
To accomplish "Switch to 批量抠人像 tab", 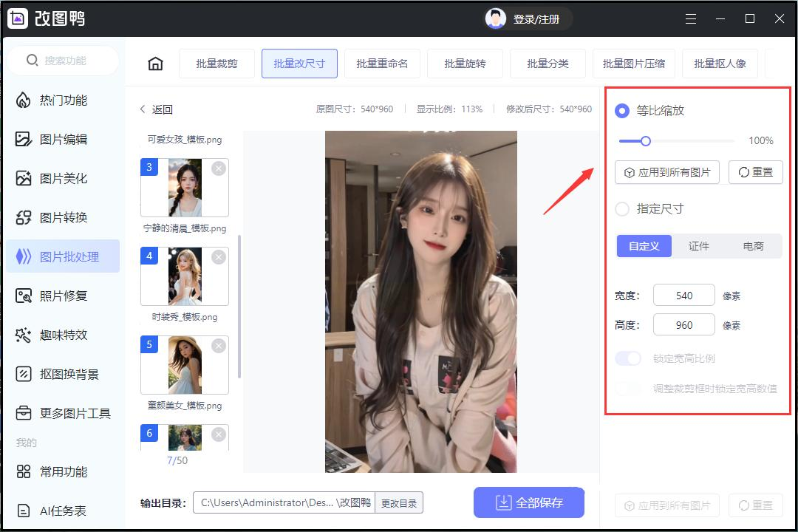I will point(720,64).
